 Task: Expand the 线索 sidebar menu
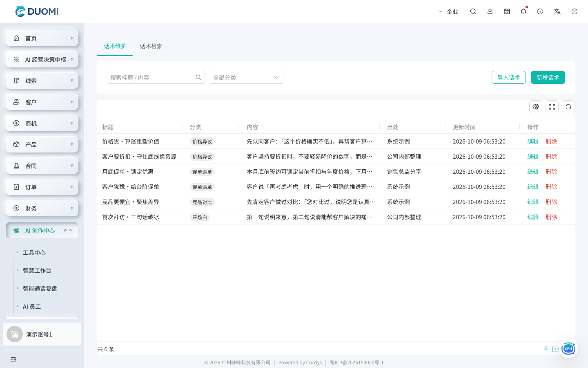coord(42,81)
